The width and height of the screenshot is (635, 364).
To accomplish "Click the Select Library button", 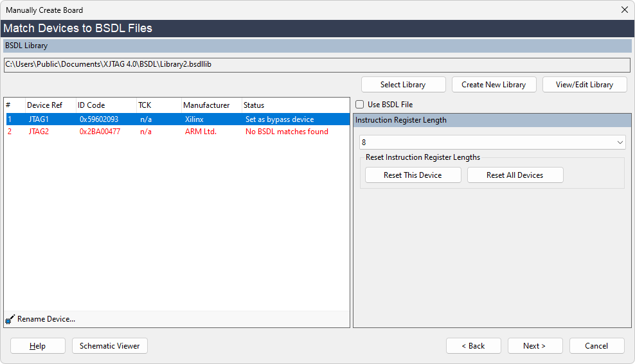I will [x=403, y=85].
